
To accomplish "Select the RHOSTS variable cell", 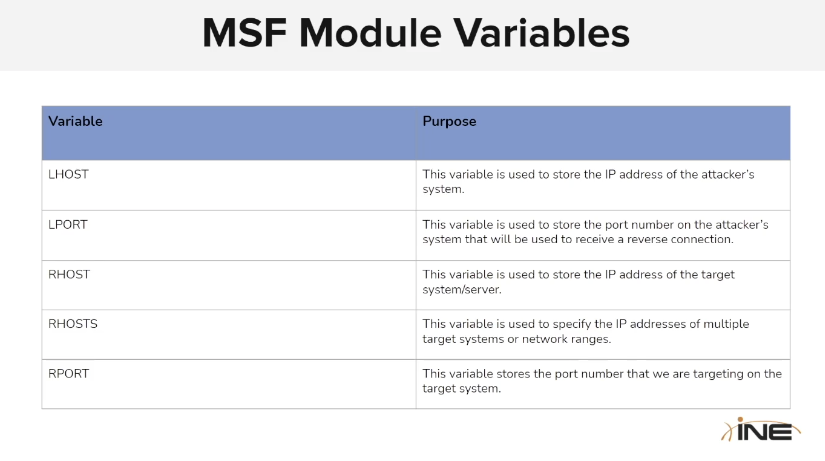I will pyautogui.click(x=72, y=324).
